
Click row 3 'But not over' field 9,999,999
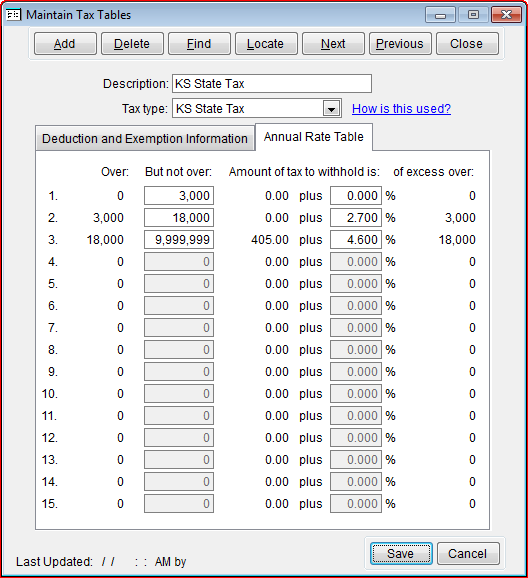point(179,240)
